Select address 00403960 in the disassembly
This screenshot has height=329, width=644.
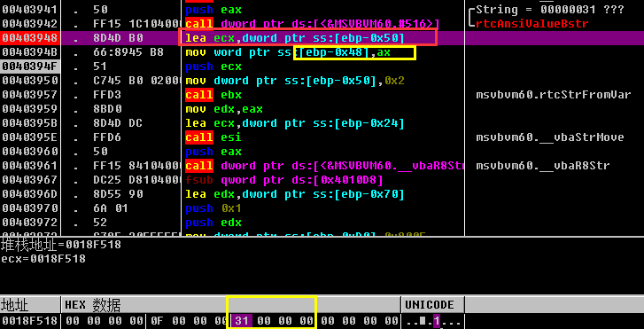(29, 152)
